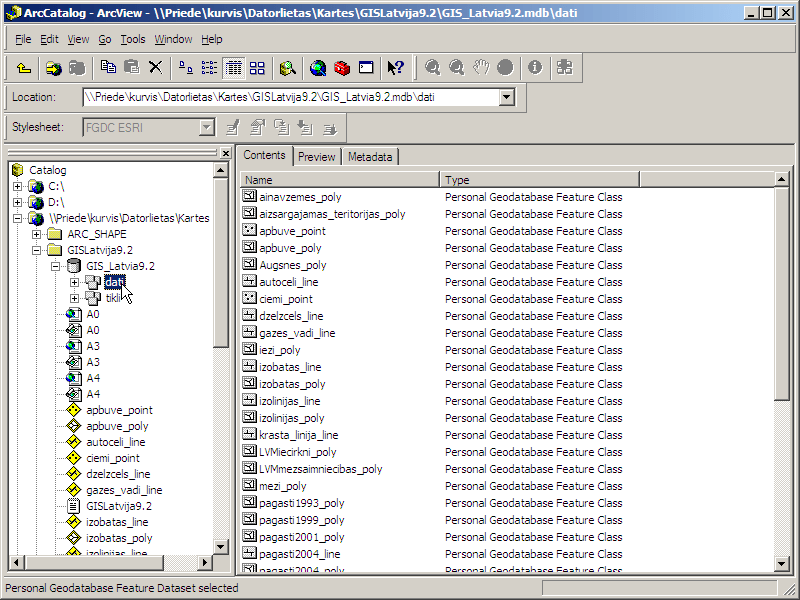Click the Up One Level toolbar icon
Viewport: 800px width, 600px height.
24,68
